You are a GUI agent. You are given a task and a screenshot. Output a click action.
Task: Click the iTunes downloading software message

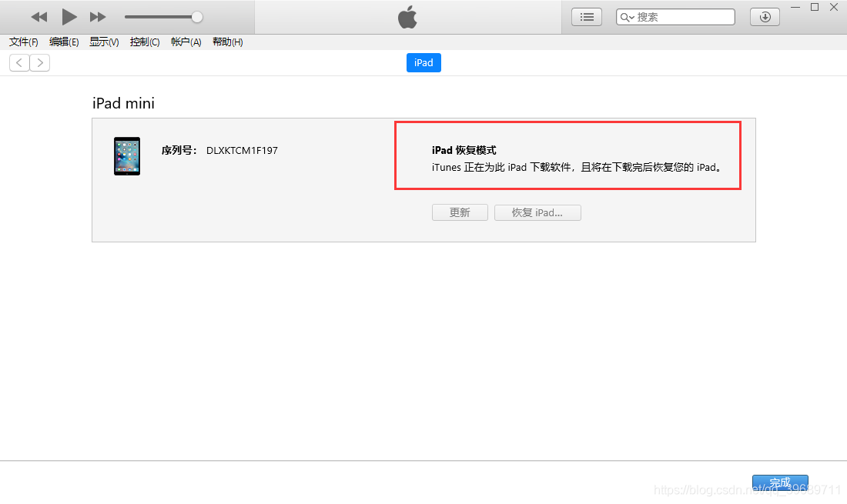pyautogui.click(x=577, y=167)
